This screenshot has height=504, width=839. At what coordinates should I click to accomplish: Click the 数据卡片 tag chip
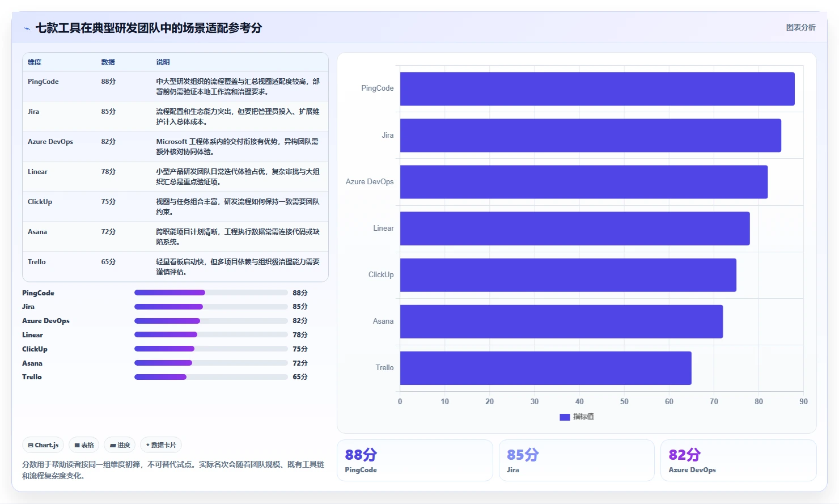tap(161, 445)
